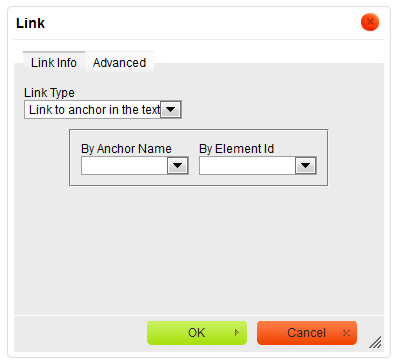Expand the By Element Id arrow
Screen dimensions: 397x364
(x=305, y=166)
